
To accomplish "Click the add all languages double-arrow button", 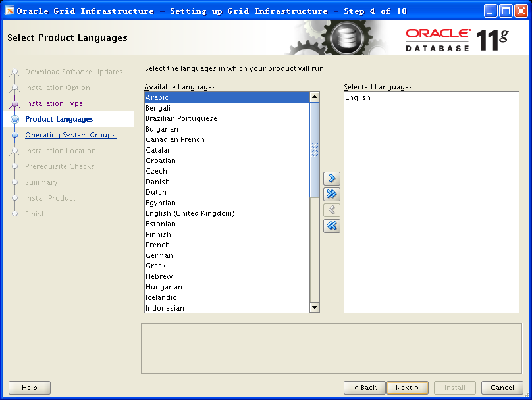I will pyautogui.click(x=331, y=194).
